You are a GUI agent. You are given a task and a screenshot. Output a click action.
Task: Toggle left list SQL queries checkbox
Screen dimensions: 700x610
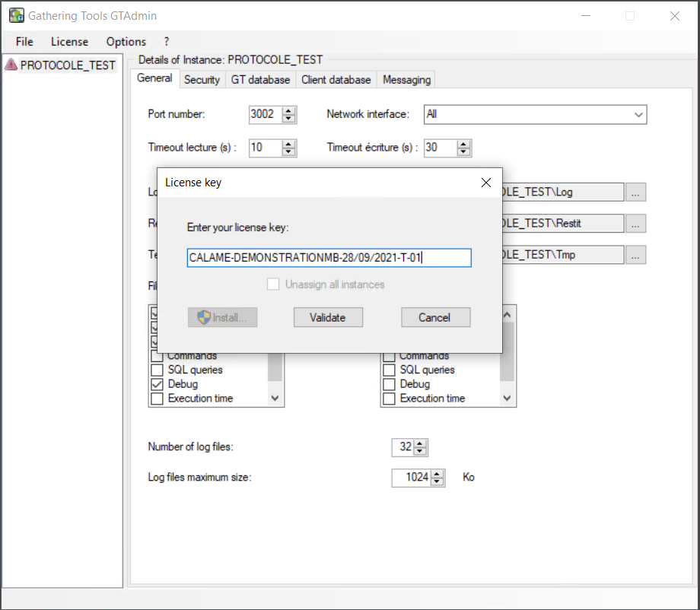(157, 370)
